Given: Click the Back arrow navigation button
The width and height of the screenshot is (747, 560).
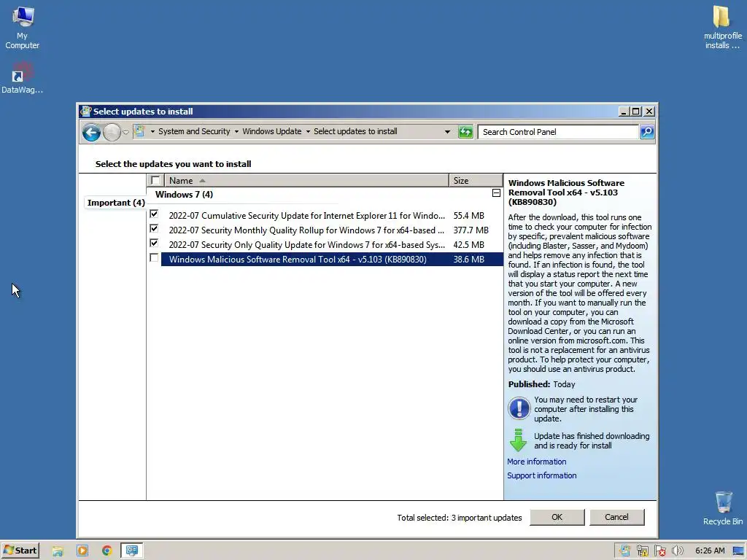Looking at the screenshot, I should tap(91, 132).
